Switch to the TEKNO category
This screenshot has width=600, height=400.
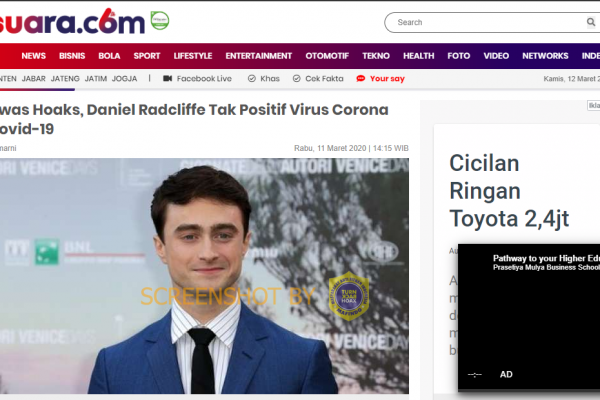[376, 56]
